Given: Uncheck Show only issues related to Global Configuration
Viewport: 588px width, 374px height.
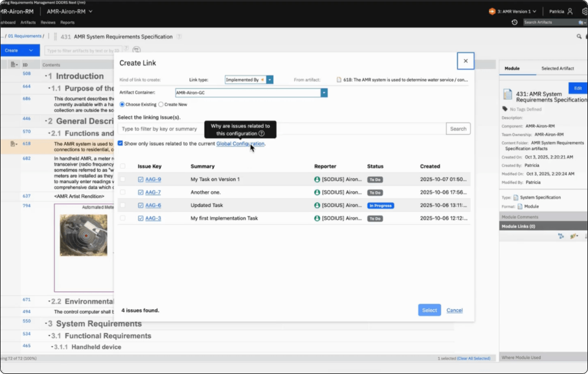Looking at the screenshot, I should [x=120, y=143].
